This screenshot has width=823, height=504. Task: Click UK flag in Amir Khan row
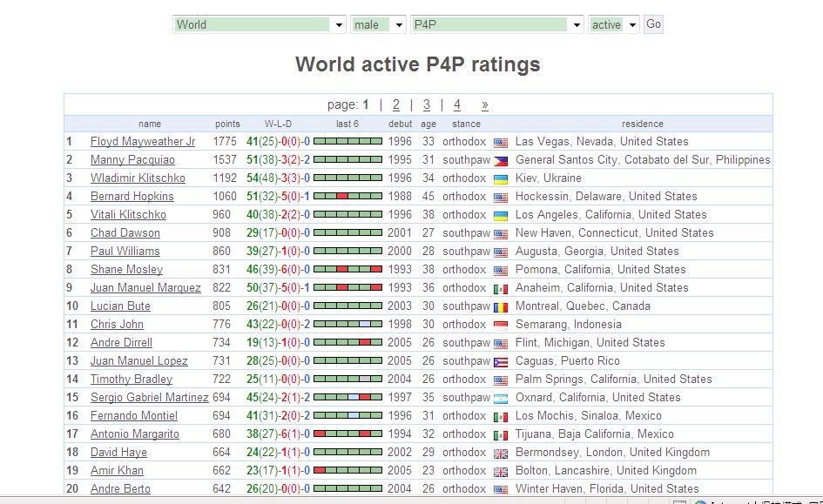click(501, 472)
